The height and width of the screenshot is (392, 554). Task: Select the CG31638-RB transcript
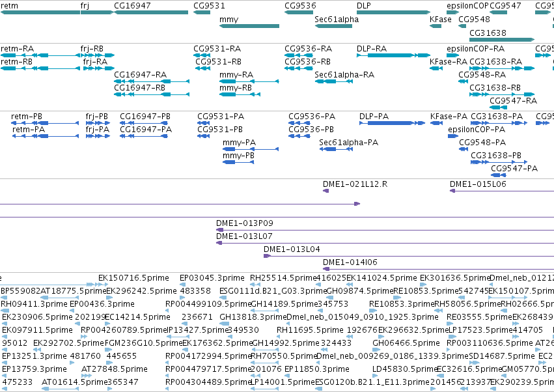tap(502, 94)
